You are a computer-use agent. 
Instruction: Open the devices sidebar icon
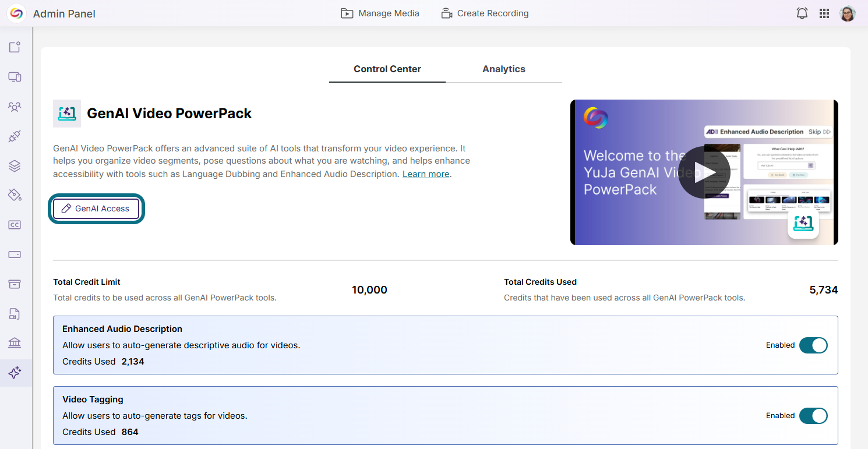(x=15, y=77)
